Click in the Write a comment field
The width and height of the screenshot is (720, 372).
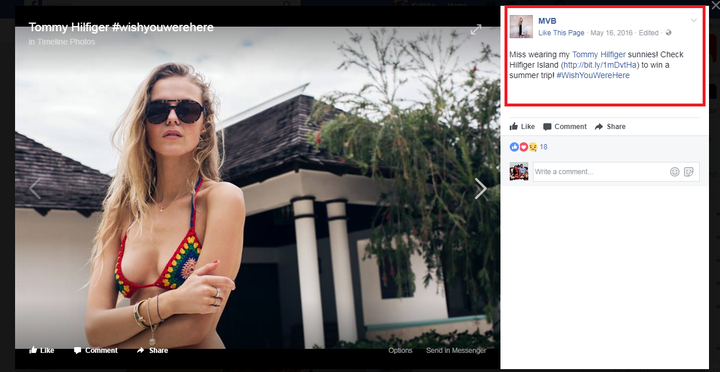coord(599,172)
